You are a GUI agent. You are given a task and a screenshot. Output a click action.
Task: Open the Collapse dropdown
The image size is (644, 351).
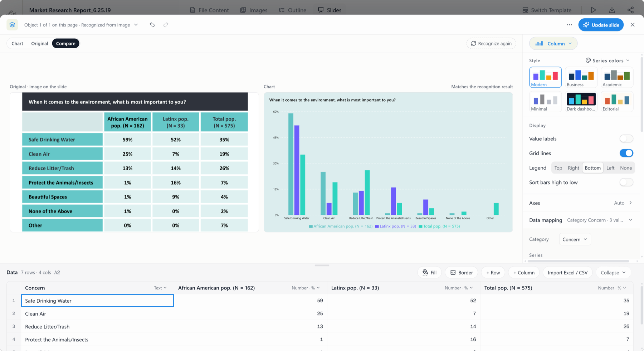click(613, 272)
